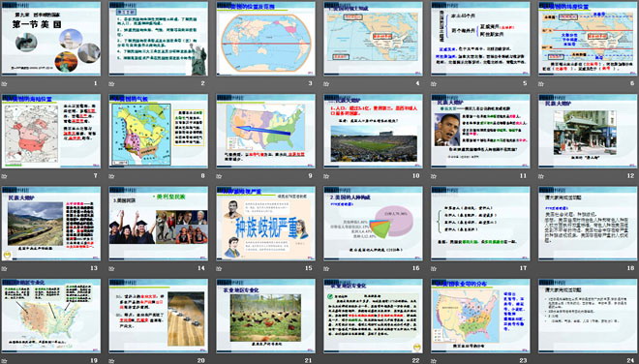Click the animation star below slide 8

click(x=111, y=176)
